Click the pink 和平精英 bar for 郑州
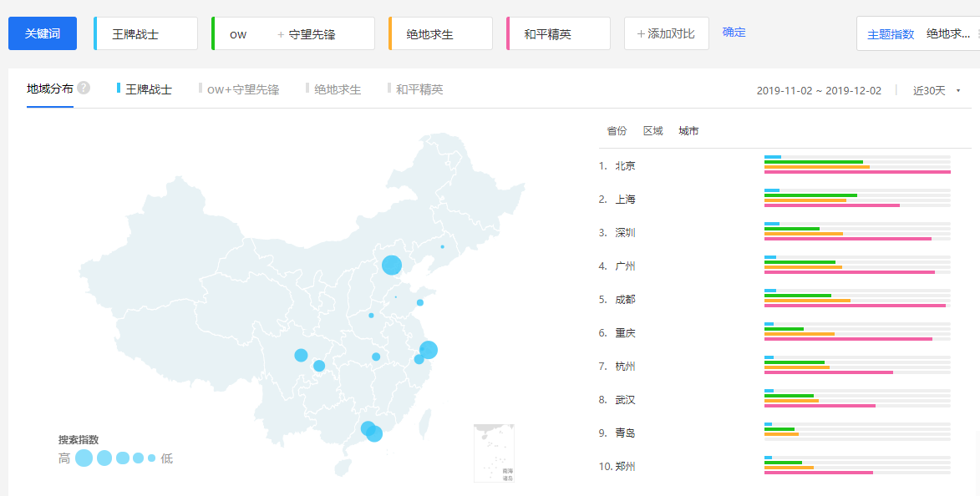980x496 pixels. pos(819,473)
